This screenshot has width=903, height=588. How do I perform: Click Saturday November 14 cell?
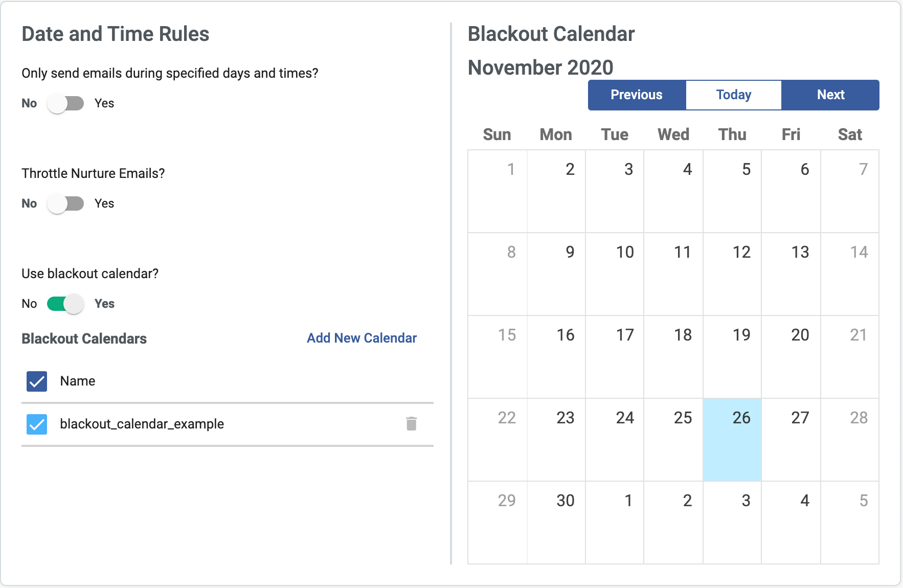tap(850, 274)
